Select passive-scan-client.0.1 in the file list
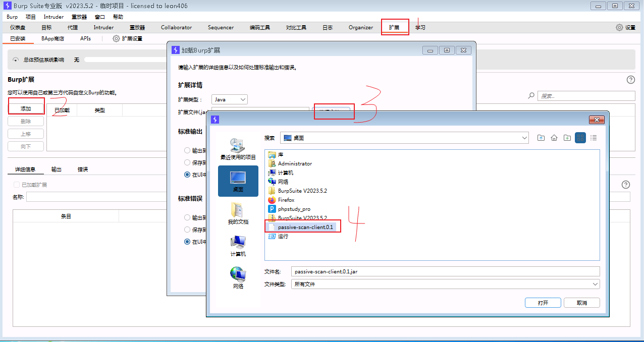 pyautogui.click(x=301, y=227)
